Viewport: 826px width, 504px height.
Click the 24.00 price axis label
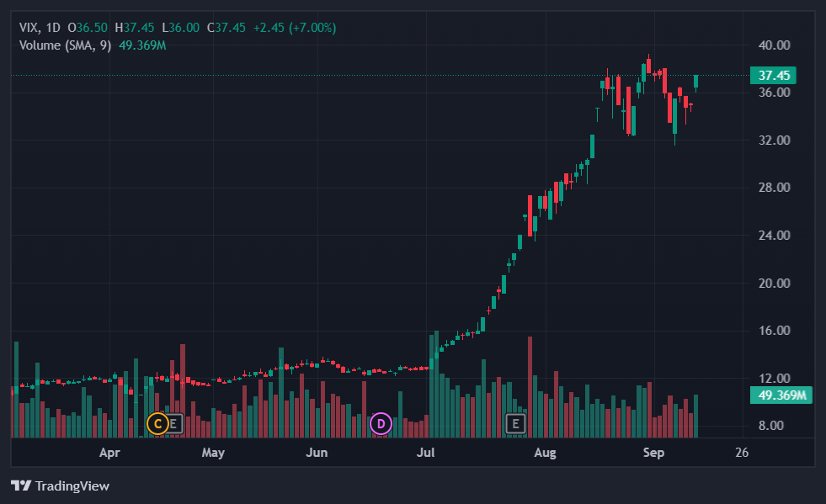coord(774,236)
